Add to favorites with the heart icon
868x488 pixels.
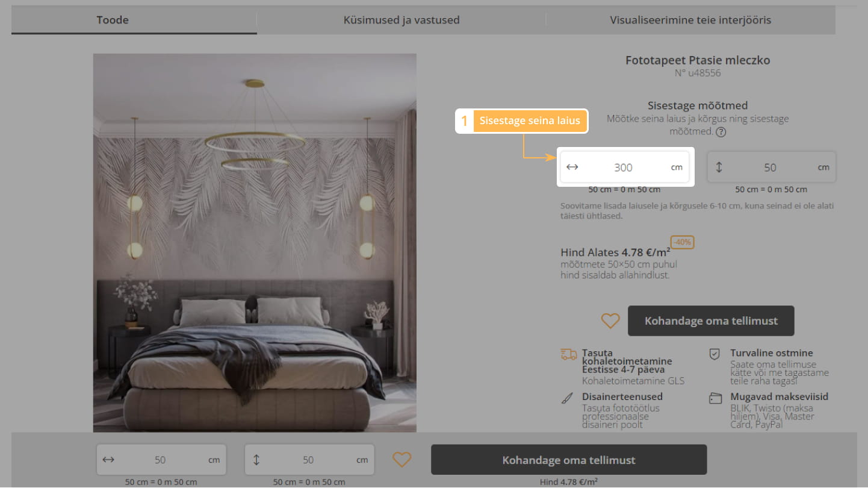click(610, 321)
